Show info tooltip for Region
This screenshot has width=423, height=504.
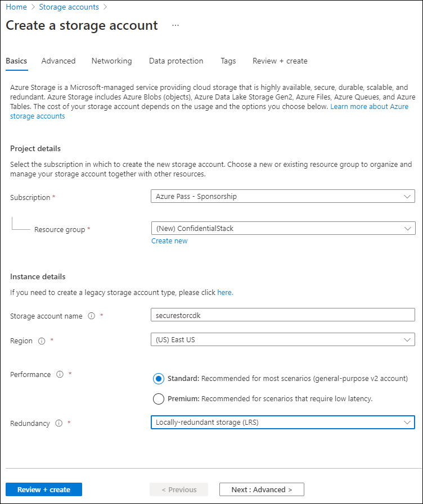point(42,341)
